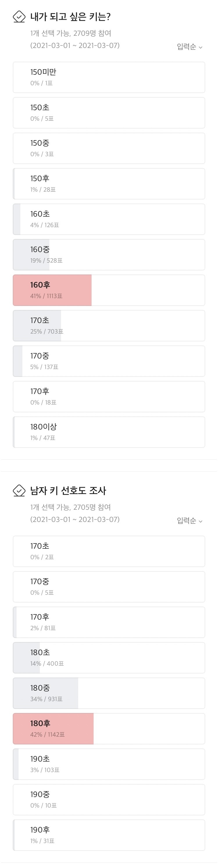218x868 pixels.
Task: Pick the 190초 option with 103표
Action: (x=109, y=764)
